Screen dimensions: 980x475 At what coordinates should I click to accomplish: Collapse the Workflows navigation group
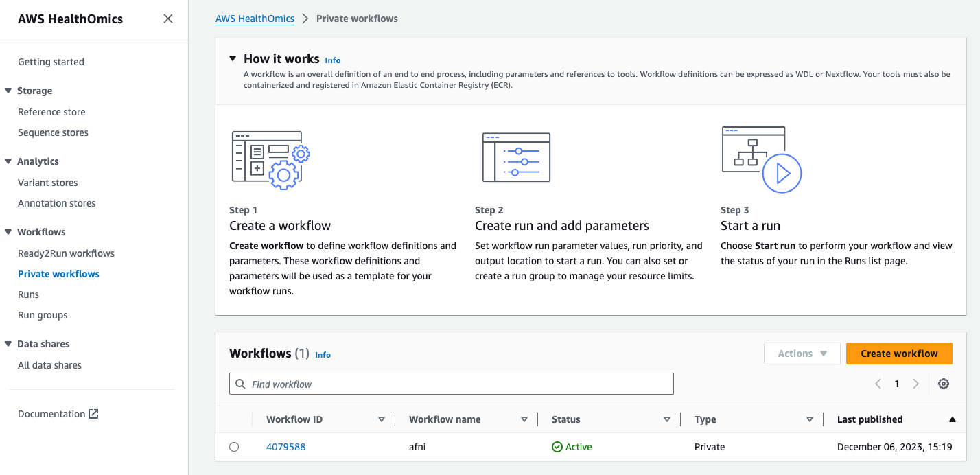(8, 232)
